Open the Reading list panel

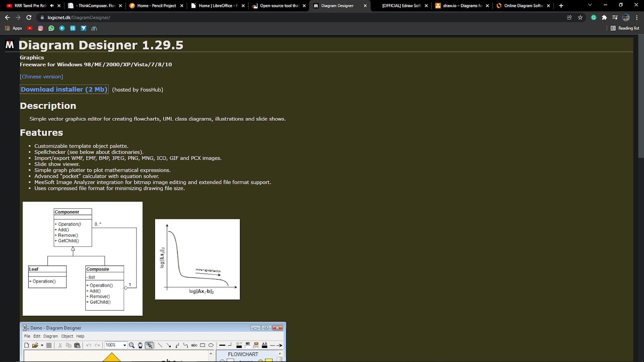click(x=625, y=28)
